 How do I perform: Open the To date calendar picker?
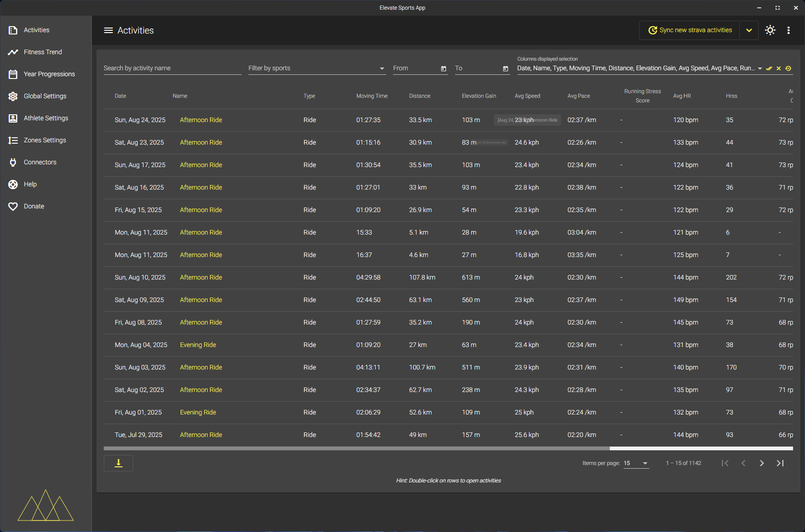tap(506, 68)
